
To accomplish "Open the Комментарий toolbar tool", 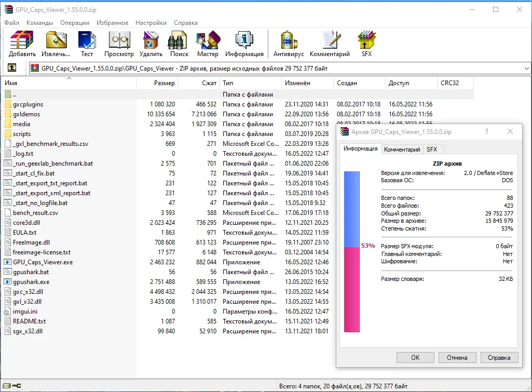I will pyautogui.click(x=331, y=39).
